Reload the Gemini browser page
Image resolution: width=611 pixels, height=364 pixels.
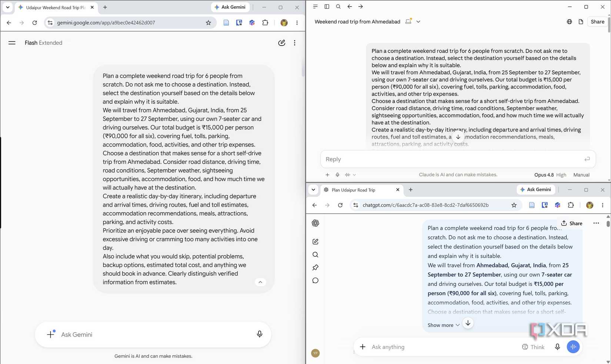point(34,23)
